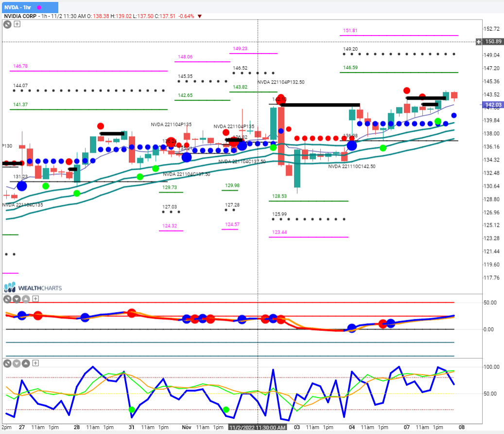The height and width of the screenshot is (434, 504).
Task: Move bottom oscillator pane up arrow
Action: pos(26,363)
